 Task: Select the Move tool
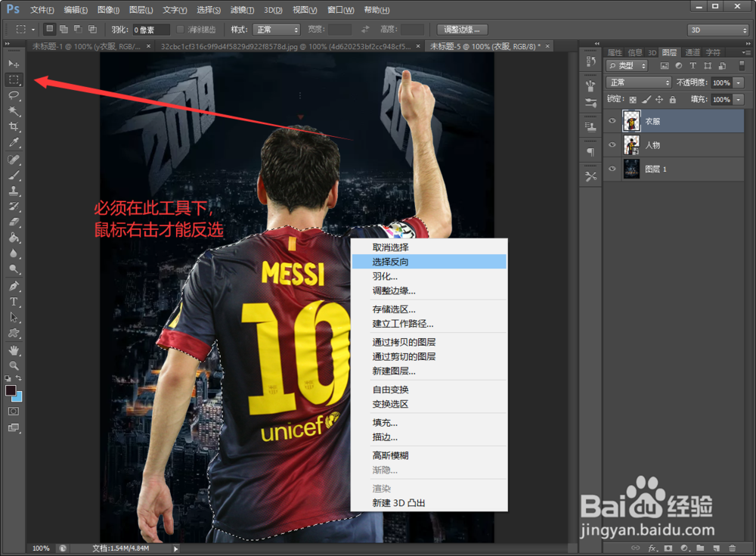click(x=14, y=64)
